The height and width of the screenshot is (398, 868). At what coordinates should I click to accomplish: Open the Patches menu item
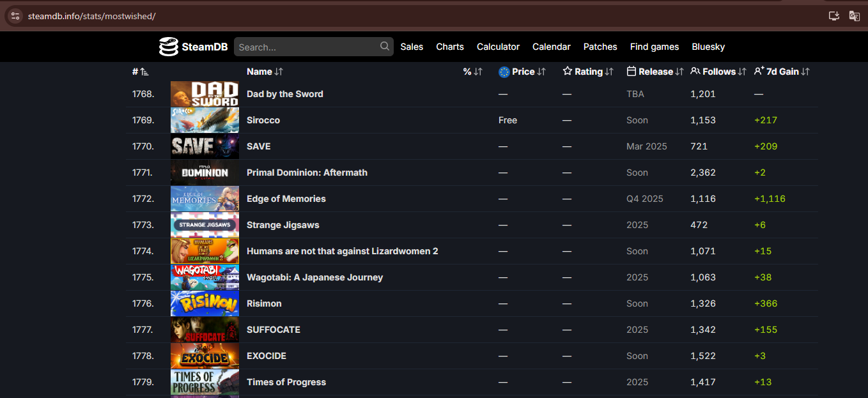(x=600, y=47)
